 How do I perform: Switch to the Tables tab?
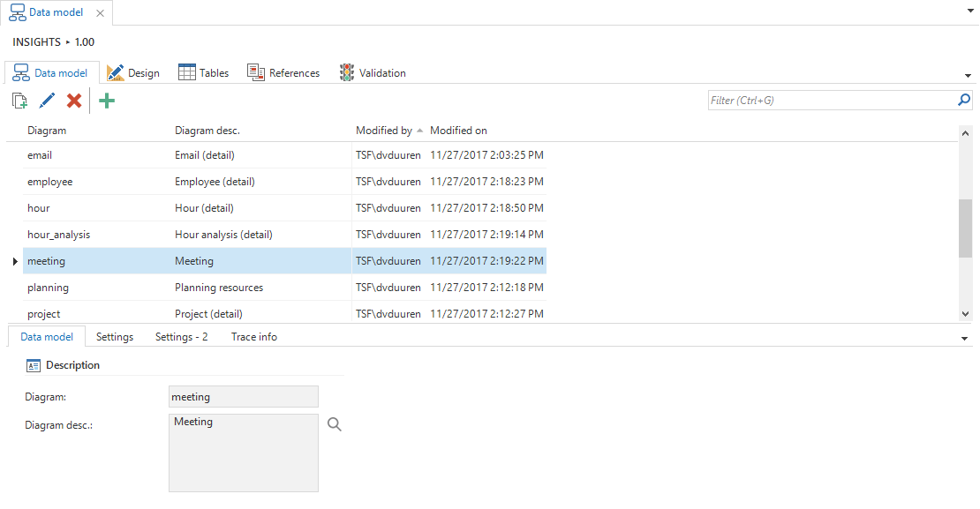204,73
